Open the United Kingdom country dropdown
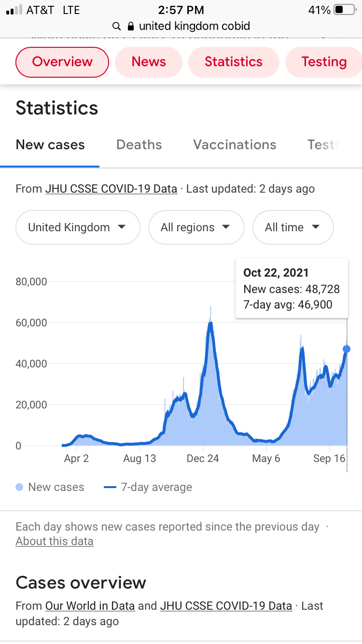The width and height of the screenshot is (362, 644). click(78, 227)
